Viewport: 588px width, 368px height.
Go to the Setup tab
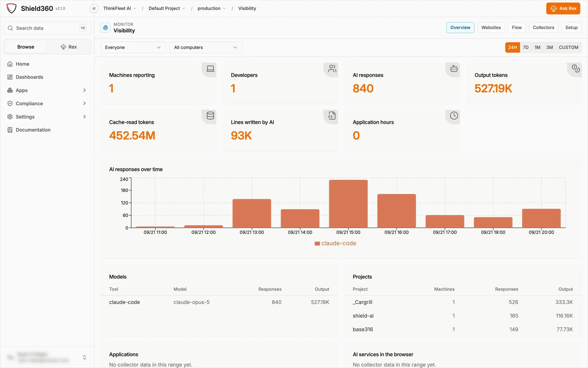pos(571,28)
